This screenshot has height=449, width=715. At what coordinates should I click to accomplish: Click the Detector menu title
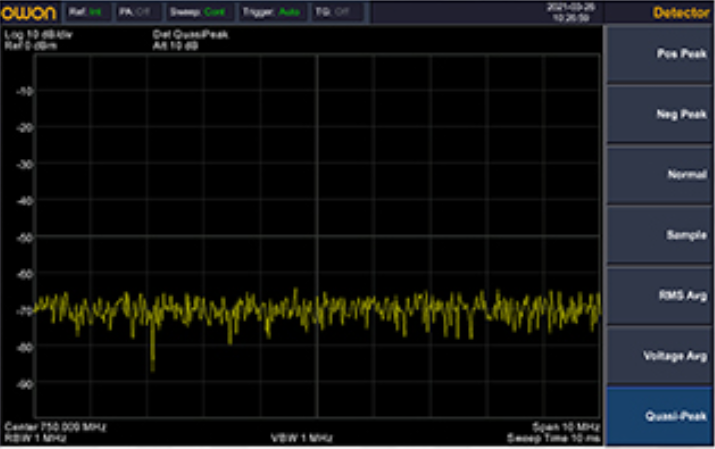pyautogui.click(x=681, y=13)
